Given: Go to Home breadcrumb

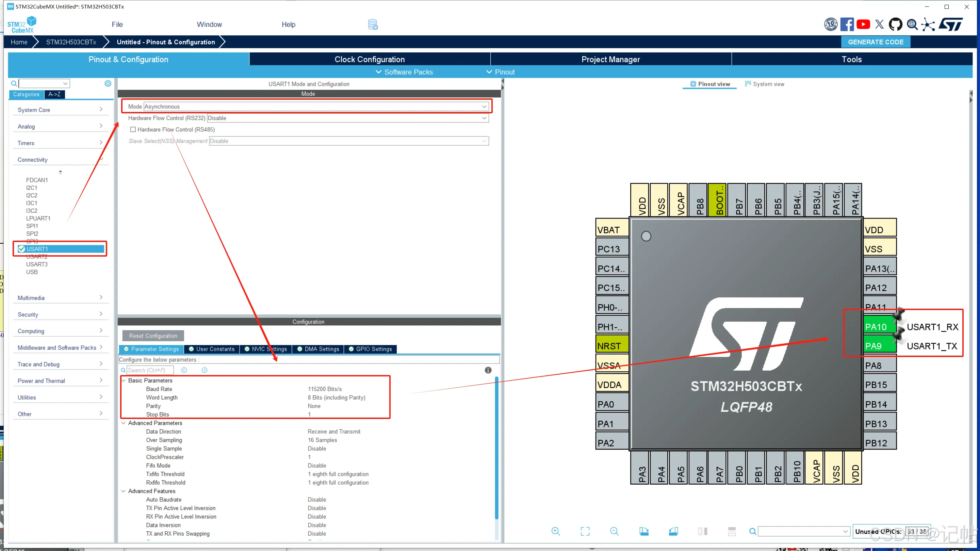Looking at the screenshot, I should 19,42.
